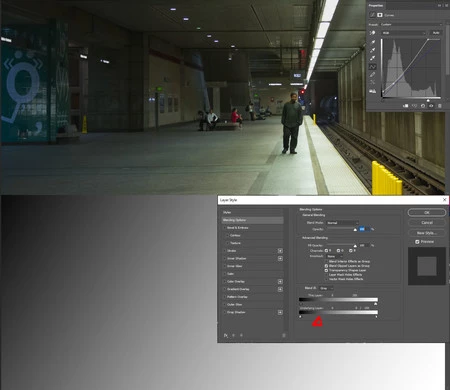The image size is (450, 390).
Task: Select the on-image targeted adjustment tool in Curves
Action: pos(372,33)
